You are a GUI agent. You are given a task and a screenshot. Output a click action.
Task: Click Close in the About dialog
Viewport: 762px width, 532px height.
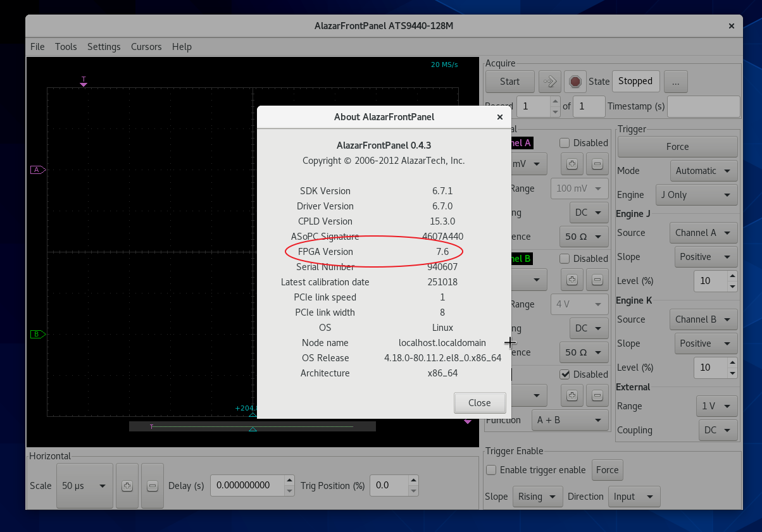[x=480, y=403]
